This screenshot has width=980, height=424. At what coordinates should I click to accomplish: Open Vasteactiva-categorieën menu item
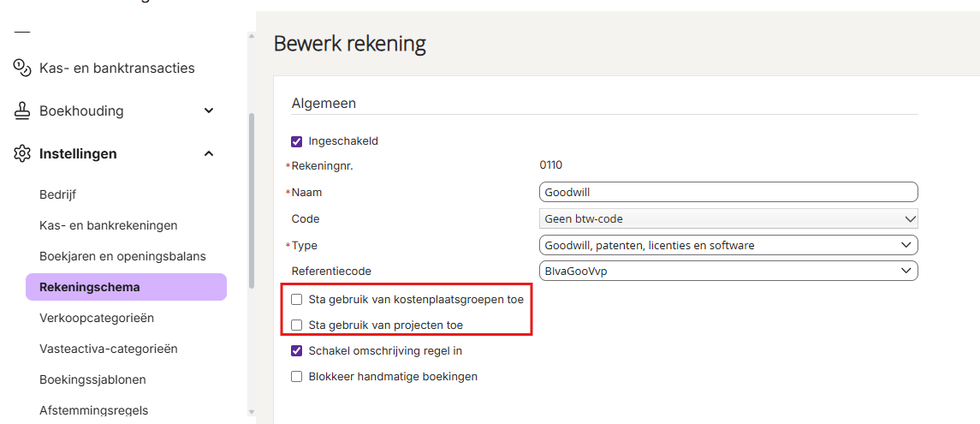(109, 349)
